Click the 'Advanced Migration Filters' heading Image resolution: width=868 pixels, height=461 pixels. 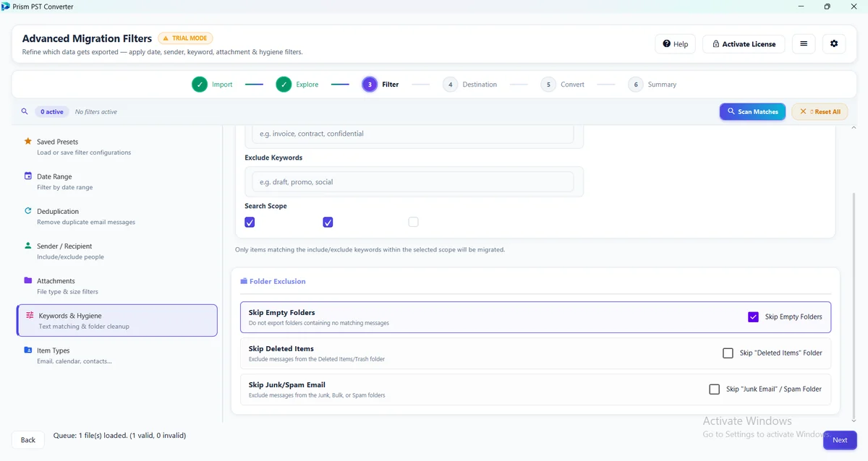(x=87, y=38)
